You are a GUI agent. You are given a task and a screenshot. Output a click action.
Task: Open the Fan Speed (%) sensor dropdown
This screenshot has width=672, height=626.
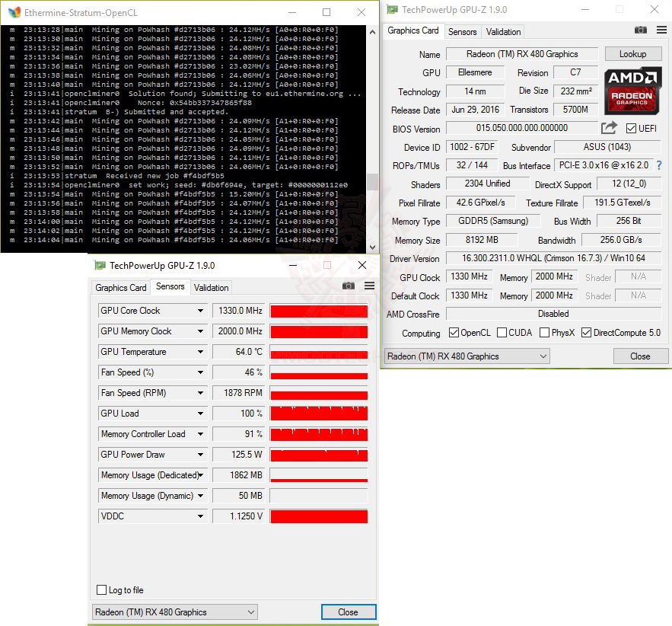click(200, 372)
